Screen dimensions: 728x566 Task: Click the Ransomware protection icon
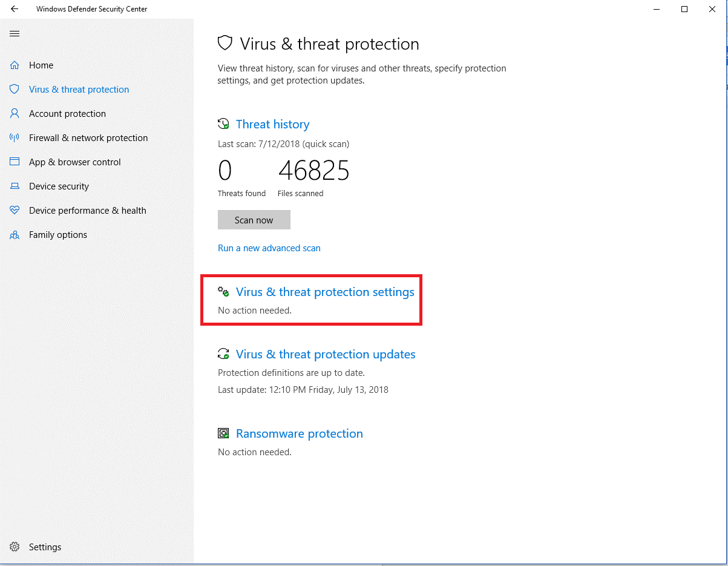pos(223,433)
